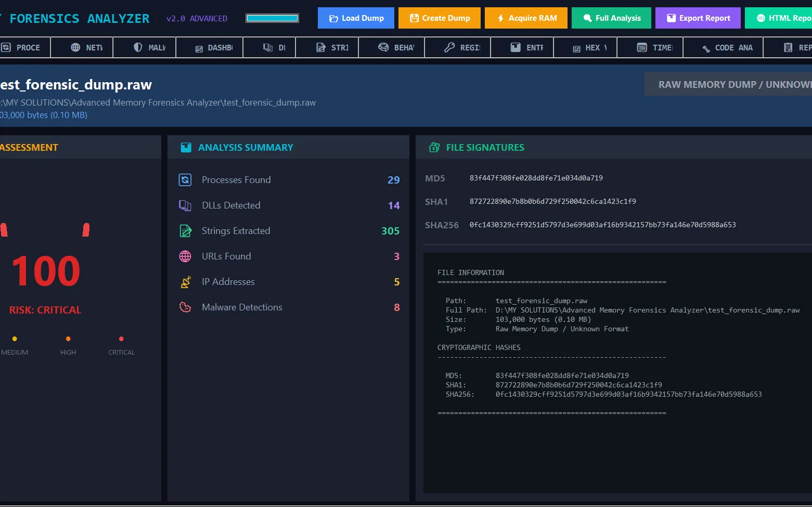The width and height of the screenshot is (812, 507).
Task: Click the Malware Detections bug icon
Action: click(x=185, y=307)
